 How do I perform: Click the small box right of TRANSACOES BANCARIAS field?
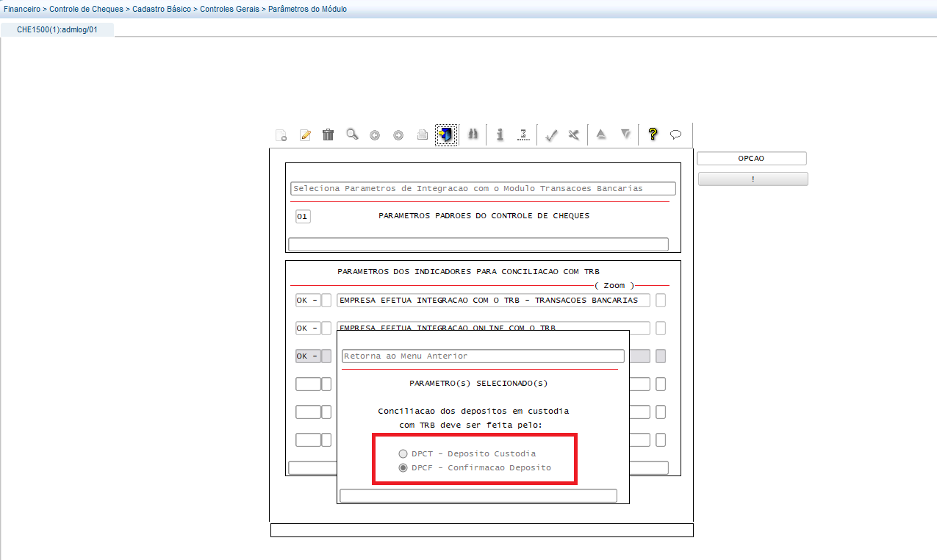(x=661, y=300)
